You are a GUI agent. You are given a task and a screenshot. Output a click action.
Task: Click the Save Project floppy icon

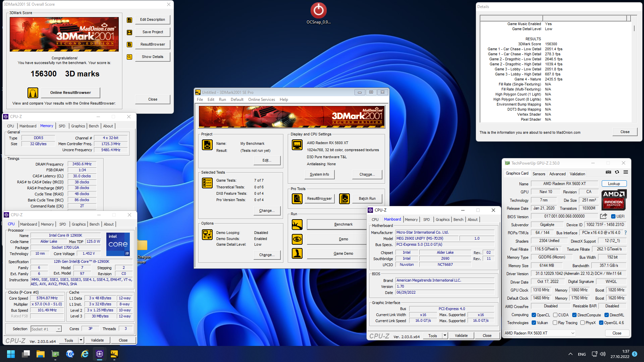[x=129, y=33]
